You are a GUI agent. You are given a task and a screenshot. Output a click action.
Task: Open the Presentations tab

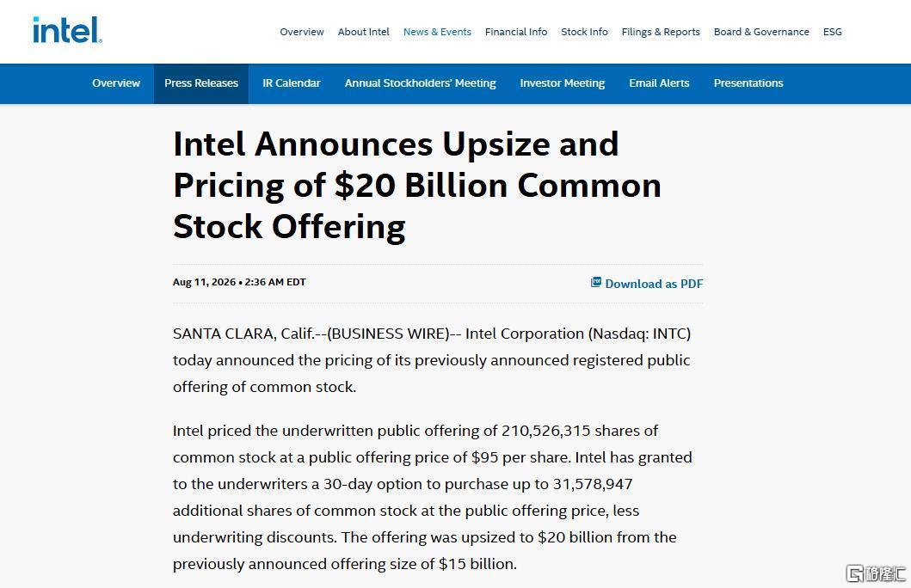point(748,83)
